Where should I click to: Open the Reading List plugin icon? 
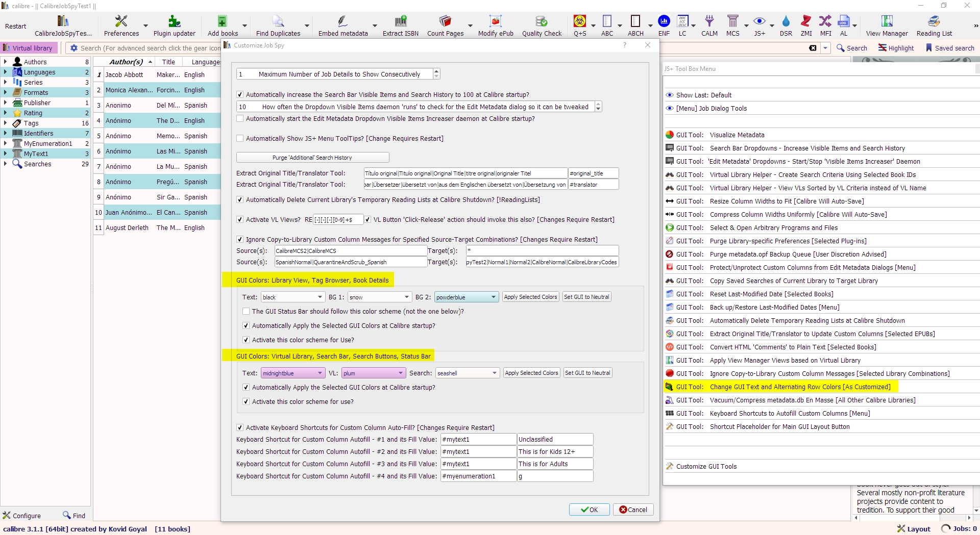(x=934, y=26)
